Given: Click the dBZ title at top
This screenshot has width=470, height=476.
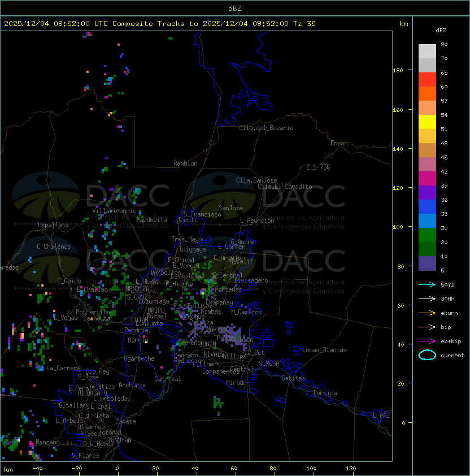Looking at the screenshot, I should point(235,8).
